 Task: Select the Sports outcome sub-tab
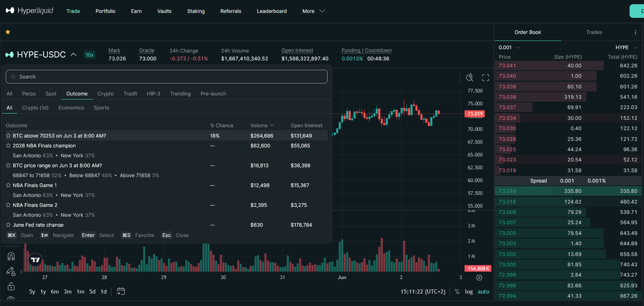(x=101, y=108)
